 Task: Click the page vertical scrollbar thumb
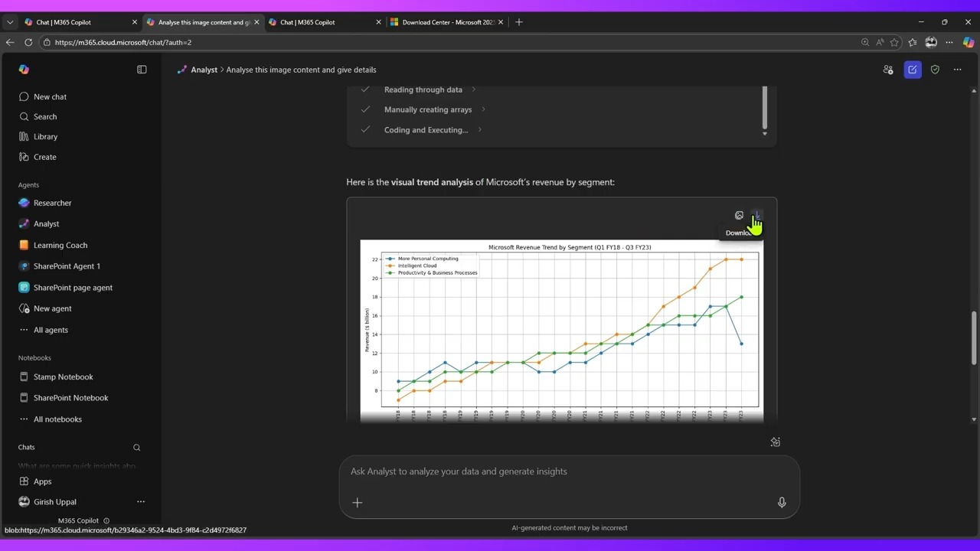coord(973,338)
